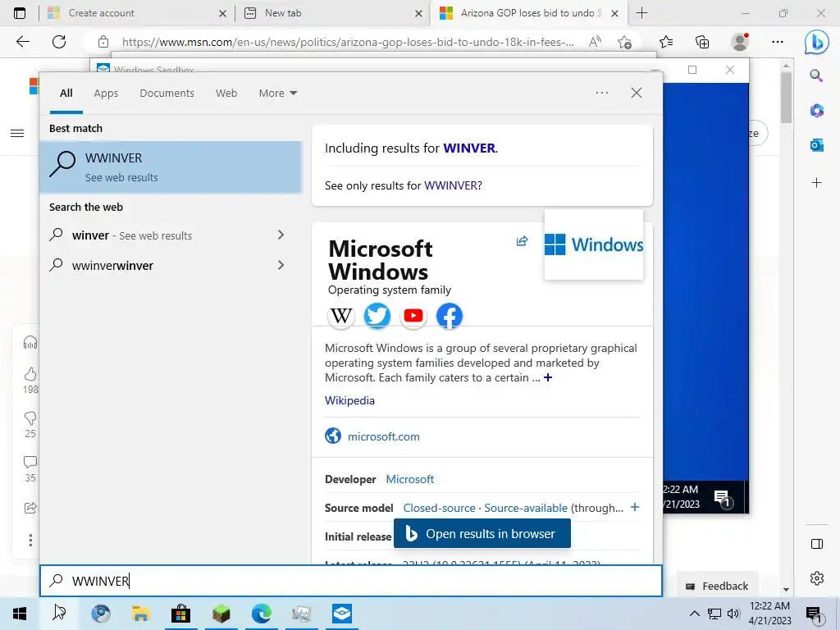This screenshot has width=840, height=630.
Task: Open Twitter icon in Microsoft Windows card
Action: point(377,316)
